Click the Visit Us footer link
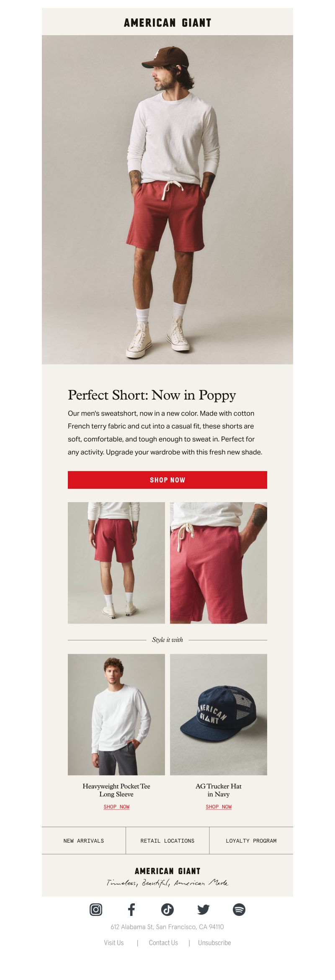 (114, 942)
